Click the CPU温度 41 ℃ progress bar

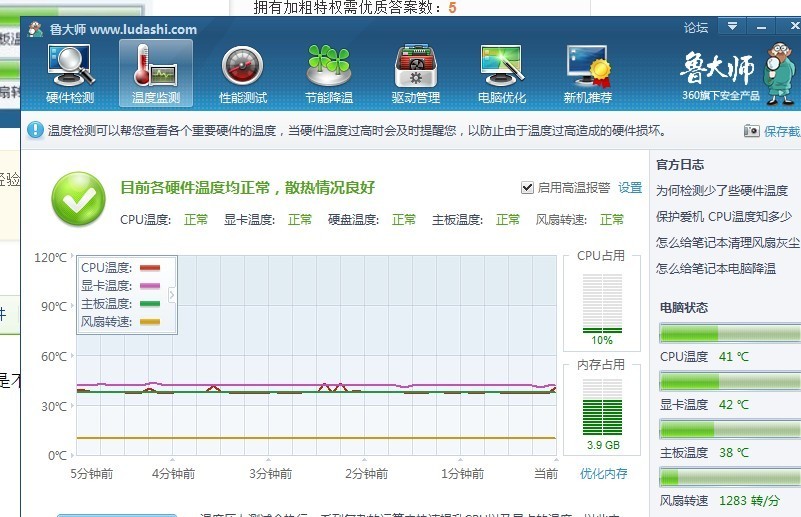[x=730, y=334]
